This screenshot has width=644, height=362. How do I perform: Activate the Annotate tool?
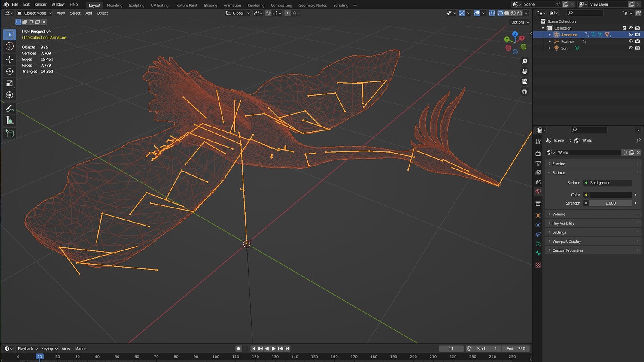(x=9, y=109)
